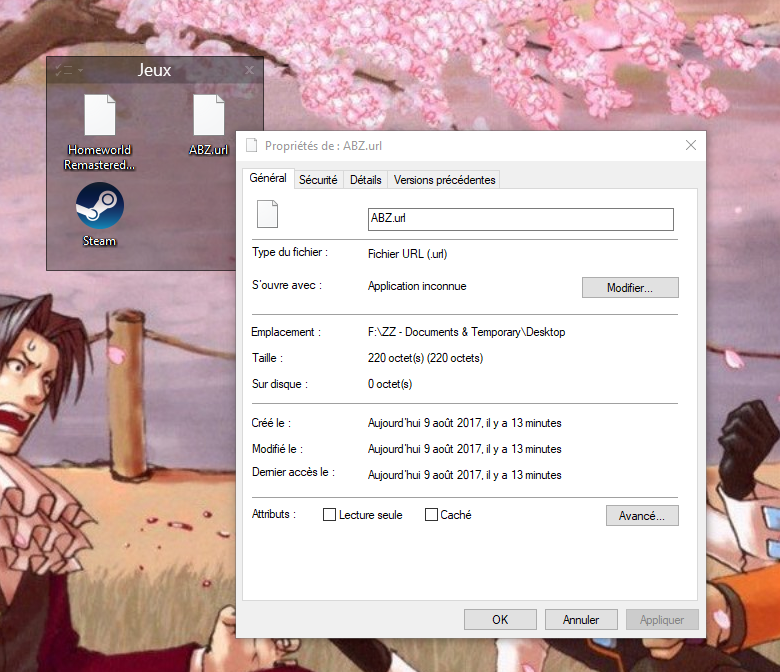Click the ABZ.url file name field
This screenshot has width=780, height=672.
point(520,219)
